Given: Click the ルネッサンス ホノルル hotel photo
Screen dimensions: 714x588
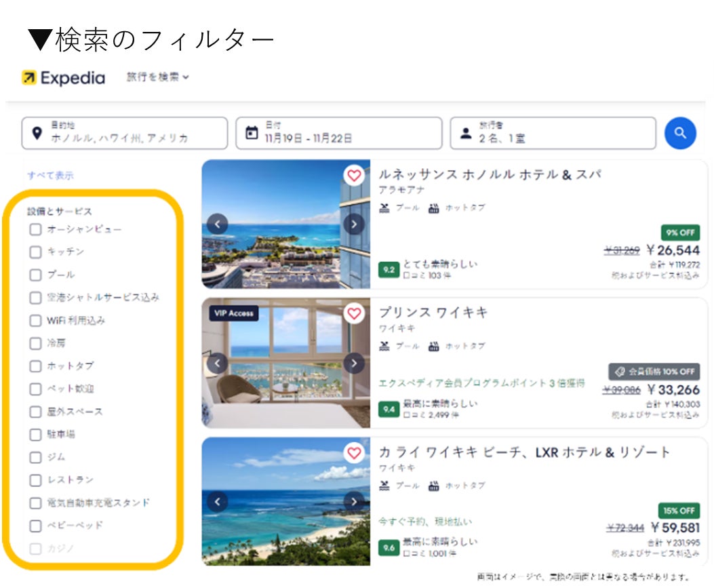Looking at the screenshot, I should click(x=286, y=224).
